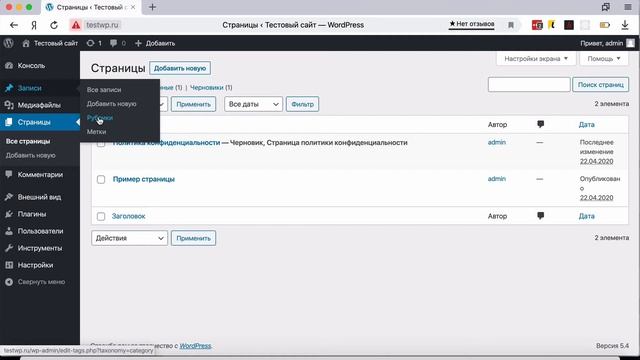Open the Страницы sidebar item
This screenshot has height=360, width=640.
40,122
